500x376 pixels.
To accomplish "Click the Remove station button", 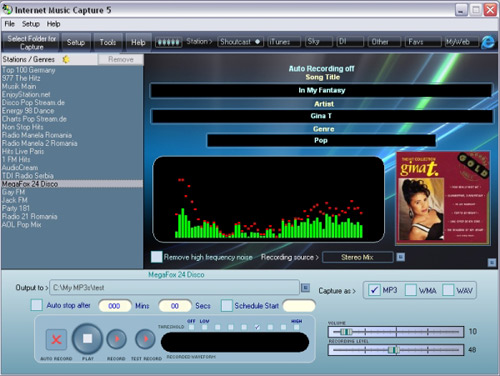I will click(x=121, y=59).
